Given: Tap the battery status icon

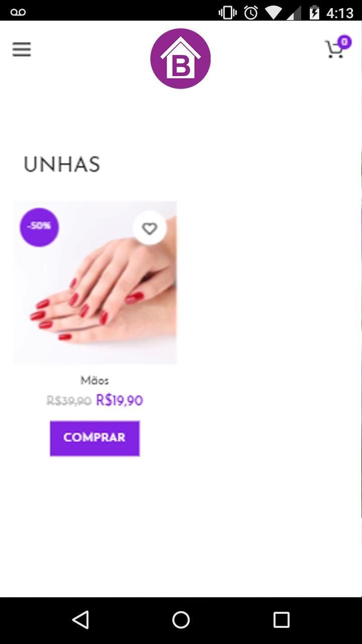Looking at the screenshot, I should pos(314,13).
